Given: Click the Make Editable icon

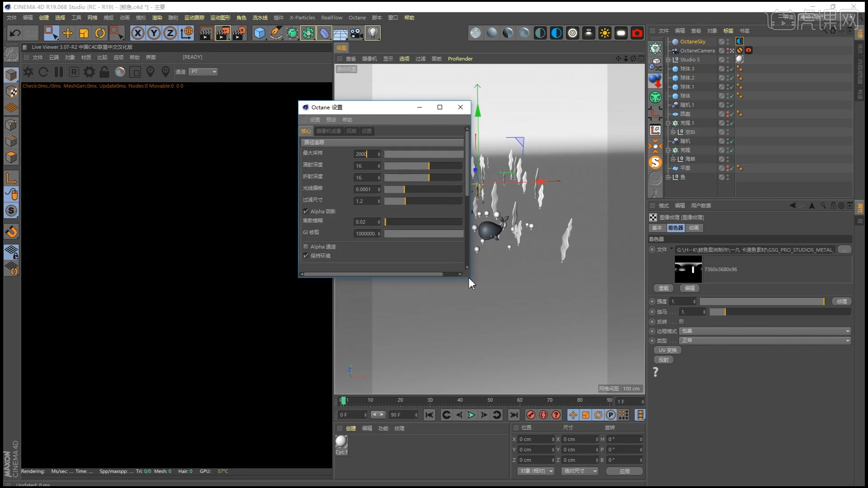Looking at the screenshot, I should [x=11, y=54].
